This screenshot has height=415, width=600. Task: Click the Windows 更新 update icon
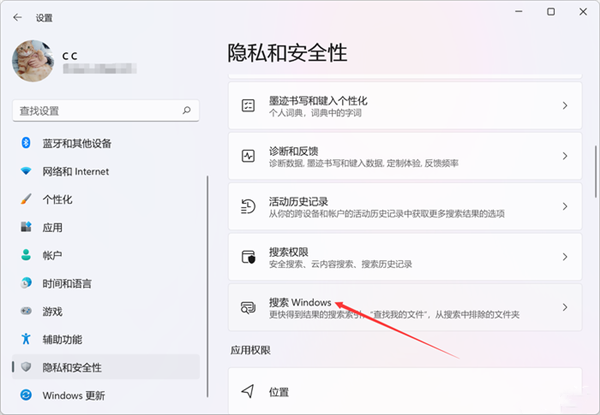[26, 395]
